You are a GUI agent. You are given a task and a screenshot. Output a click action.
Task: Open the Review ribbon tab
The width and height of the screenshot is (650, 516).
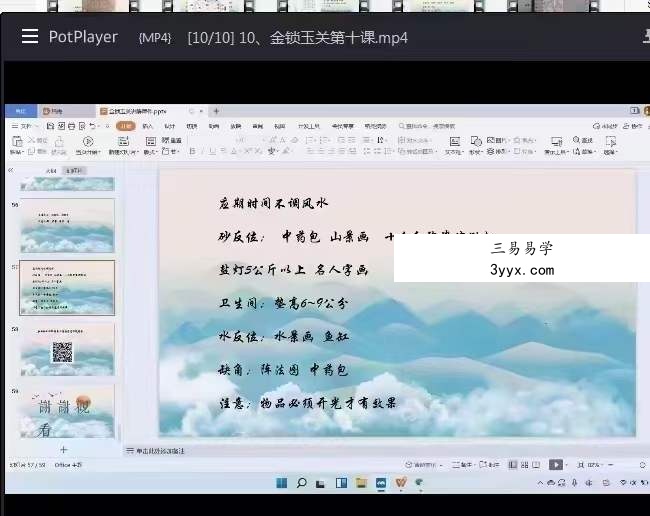pos(258,126)
